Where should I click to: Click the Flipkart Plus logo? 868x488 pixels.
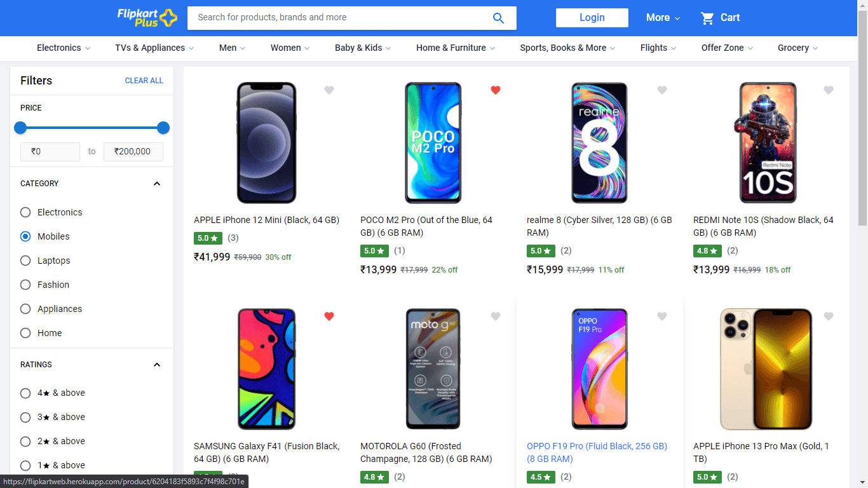pos(147,18)
